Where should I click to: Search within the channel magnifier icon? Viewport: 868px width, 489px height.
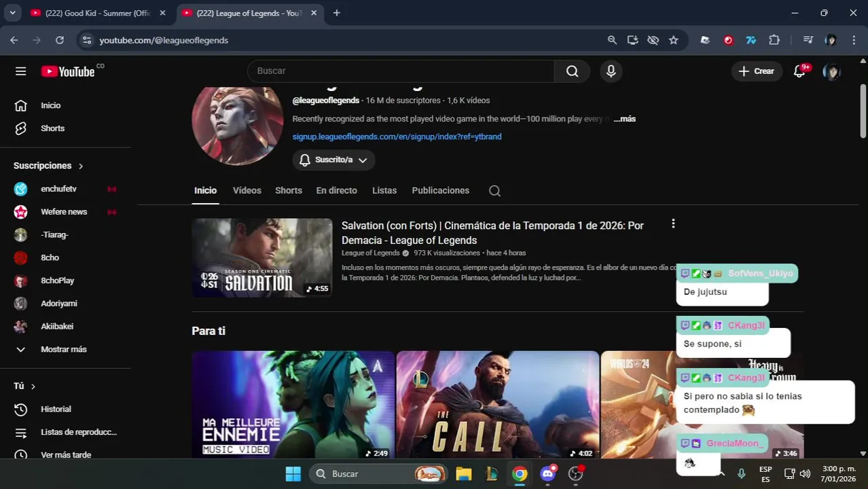click(x=495, y=191)
